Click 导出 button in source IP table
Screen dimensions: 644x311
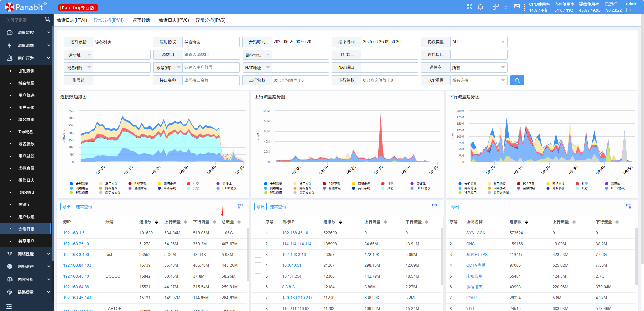click(66, 207)
